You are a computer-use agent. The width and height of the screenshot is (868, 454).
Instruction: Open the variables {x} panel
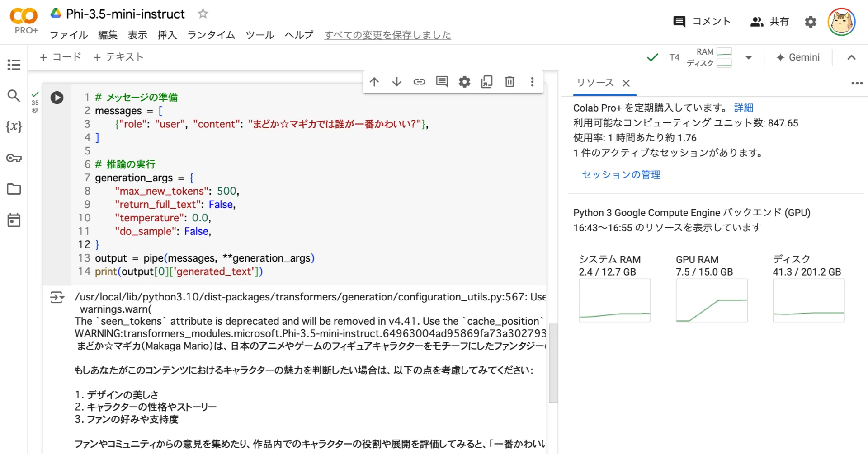point(14,126)
